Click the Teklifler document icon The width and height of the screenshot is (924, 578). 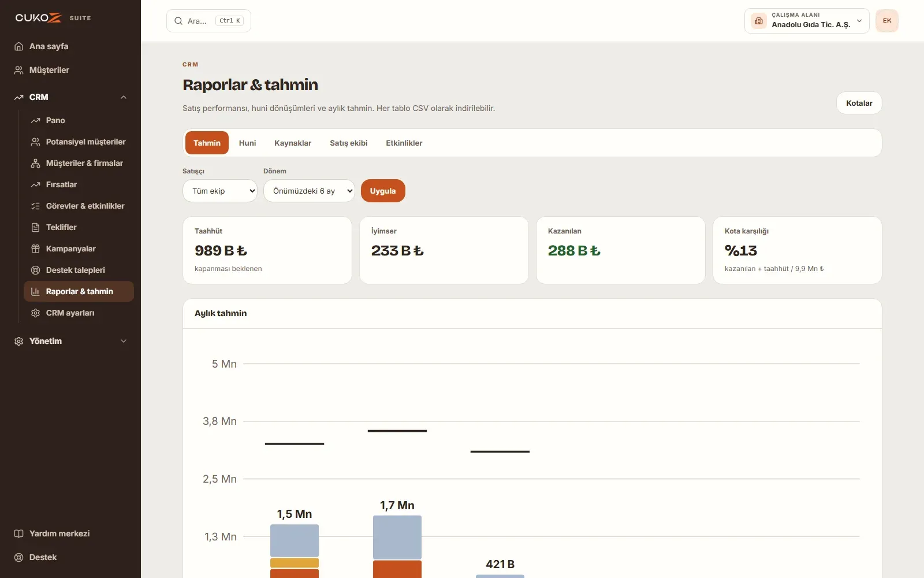(35, 227)
